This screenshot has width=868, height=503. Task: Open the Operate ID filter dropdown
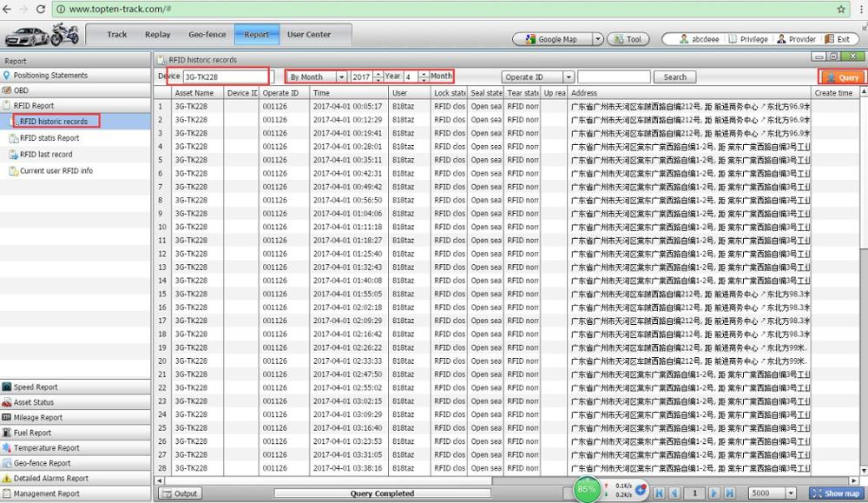coord(569,77)
